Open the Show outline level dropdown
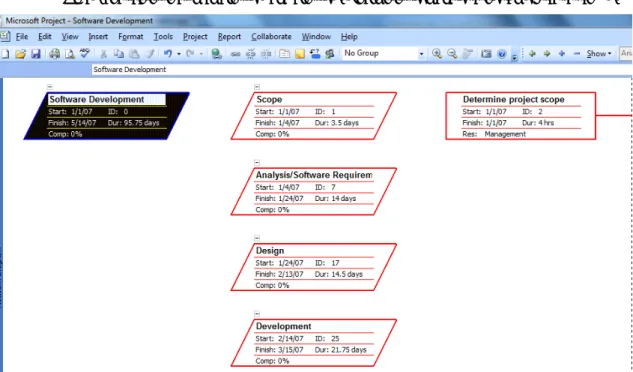This screenshot has width=633, height=372. click(599, 53)
